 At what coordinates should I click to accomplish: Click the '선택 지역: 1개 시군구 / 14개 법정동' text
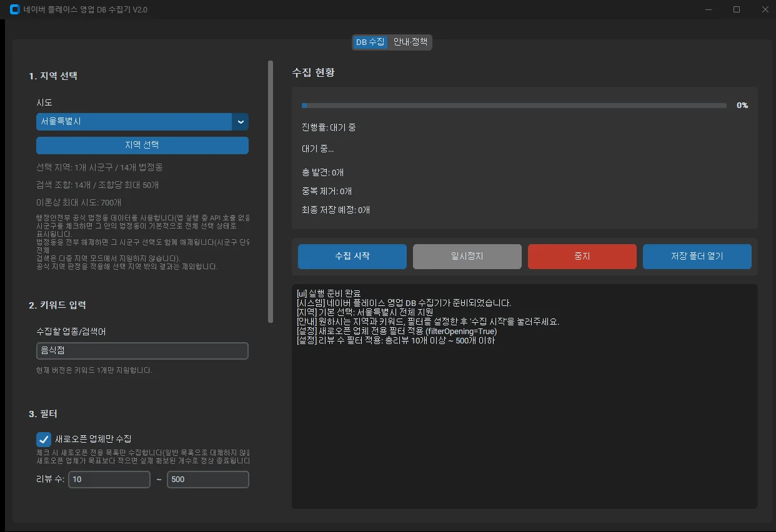(100, 167)
